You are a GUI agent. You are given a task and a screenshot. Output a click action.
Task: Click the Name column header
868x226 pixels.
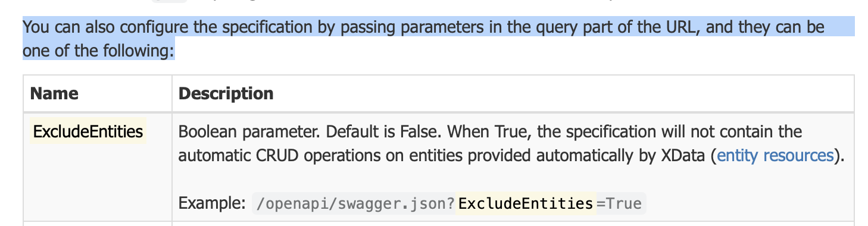pos(54,93)
